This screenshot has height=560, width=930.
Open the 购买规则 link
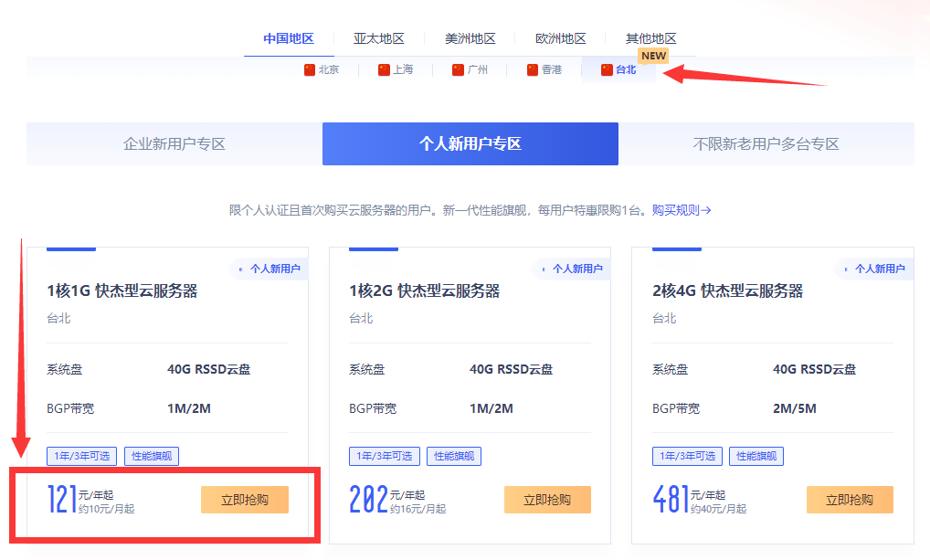(681, 210)
